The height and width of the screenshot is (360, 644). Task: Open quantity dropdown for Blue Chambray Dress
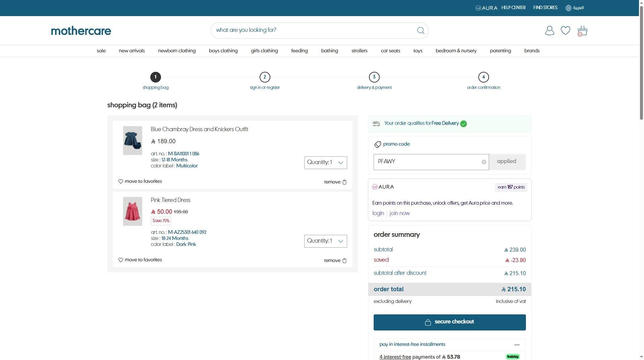[325, 163]
